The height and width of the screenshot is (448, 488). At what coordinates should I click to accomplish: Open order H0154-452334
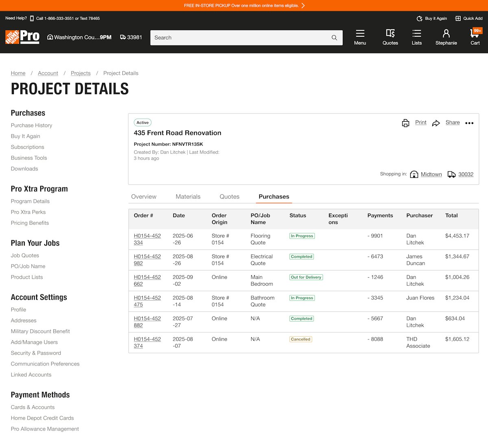point(147,239)
